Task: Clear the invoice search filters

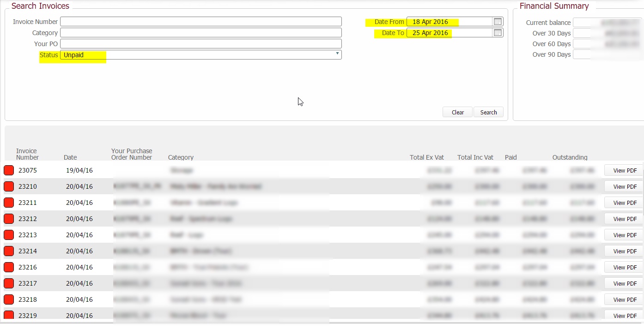Action: click(x=457, y=112)
